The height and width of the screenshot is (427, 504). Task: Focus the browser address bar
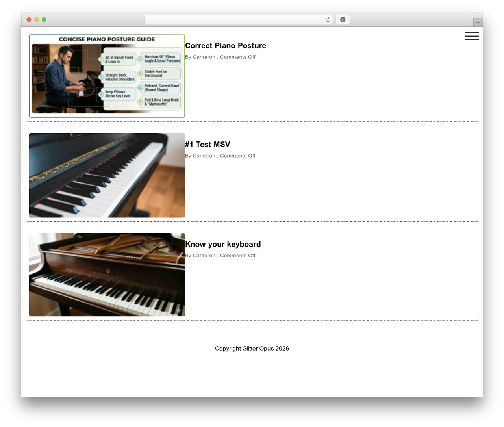[238, 20]
